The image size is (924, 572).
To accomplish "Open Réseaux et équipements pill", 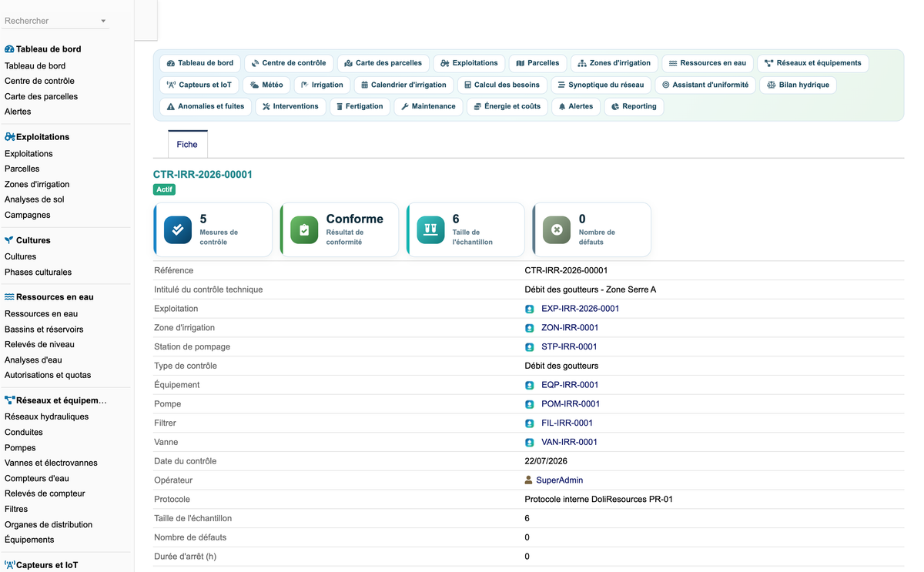I will (x=813, y=63).
